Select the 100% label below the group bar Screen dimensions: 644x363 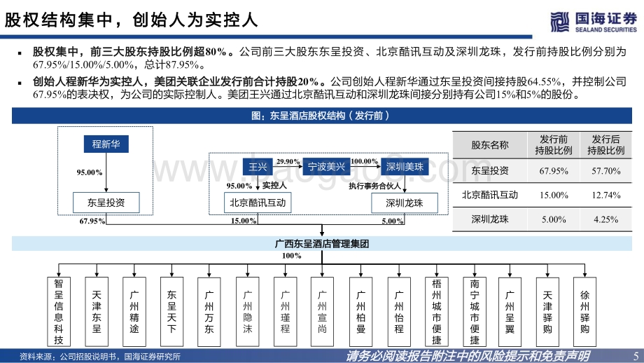292,256
